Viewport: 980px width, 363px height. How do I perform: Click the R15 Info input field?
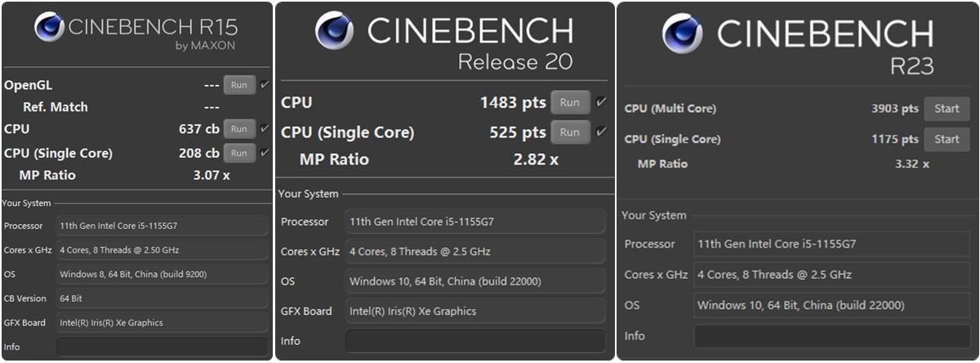pyautogui.click(x=162, y=347)
